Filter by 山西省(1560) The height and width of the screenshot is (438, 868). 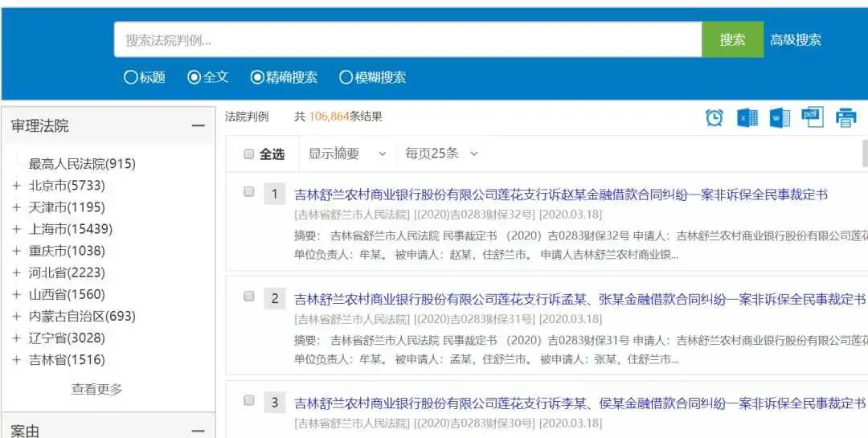pyautogui.click(x=67, y=295)
